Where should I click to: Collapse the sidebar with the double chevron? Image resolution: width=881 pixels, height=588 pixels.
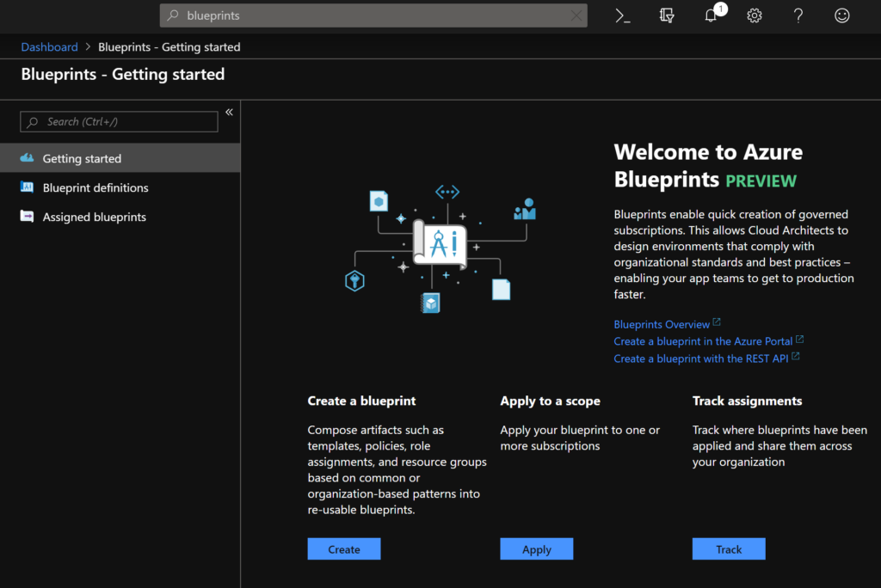[229, 113]
